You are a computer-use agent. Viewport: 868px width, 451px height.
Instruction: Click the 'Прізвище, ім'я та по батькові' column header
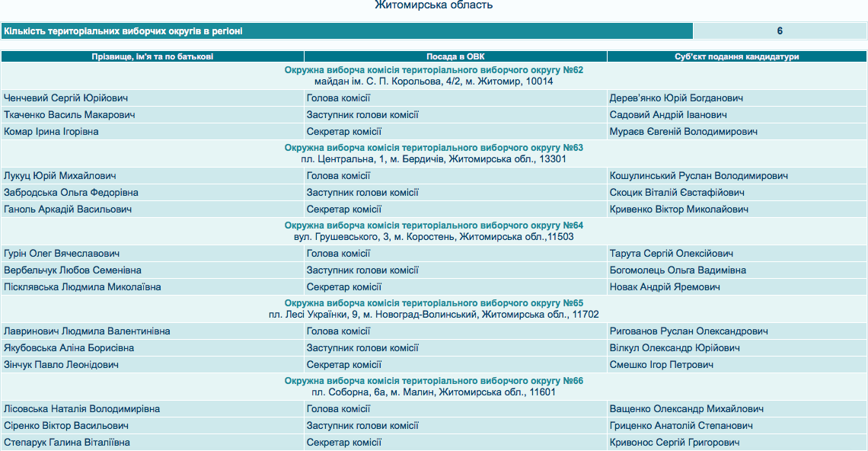coord(152,56)
